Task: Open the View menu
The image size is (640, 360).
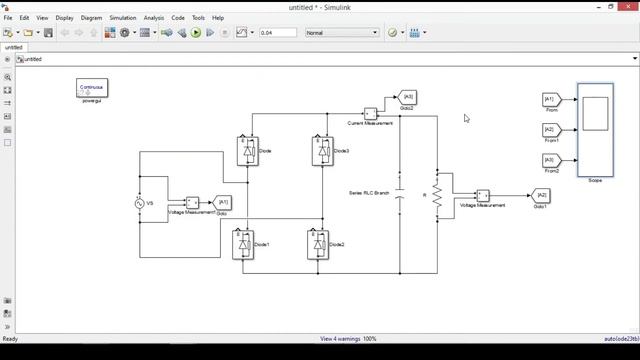Action: (x=42, y=18)
